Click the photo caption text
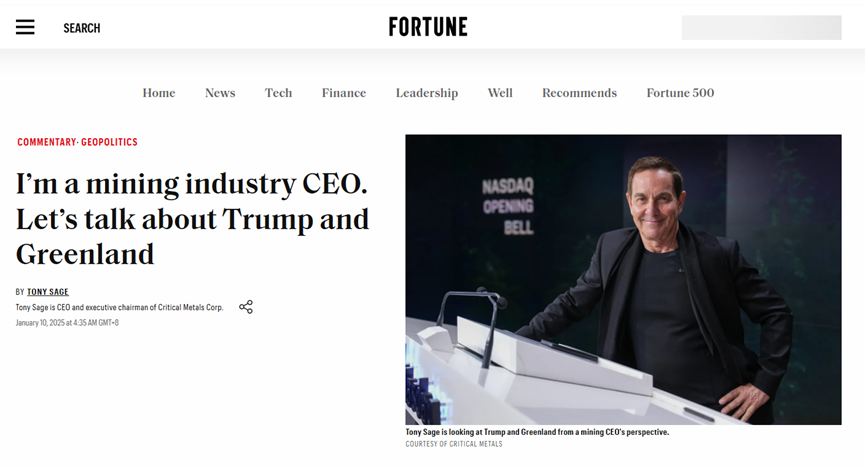This screenshot has width=865, height=468. pyautogui.click(x=537, y=432)
